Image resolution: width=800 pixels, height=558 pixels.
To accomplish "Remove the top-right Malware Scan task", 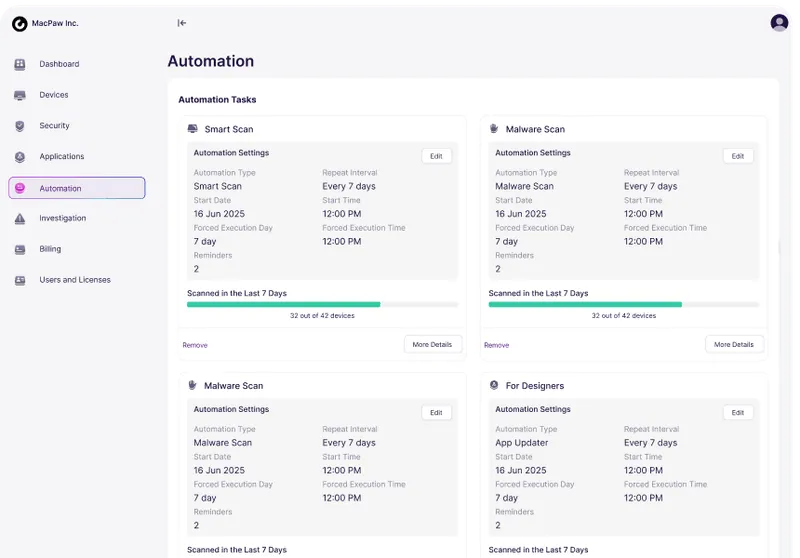I will click(x=496, y=345).
